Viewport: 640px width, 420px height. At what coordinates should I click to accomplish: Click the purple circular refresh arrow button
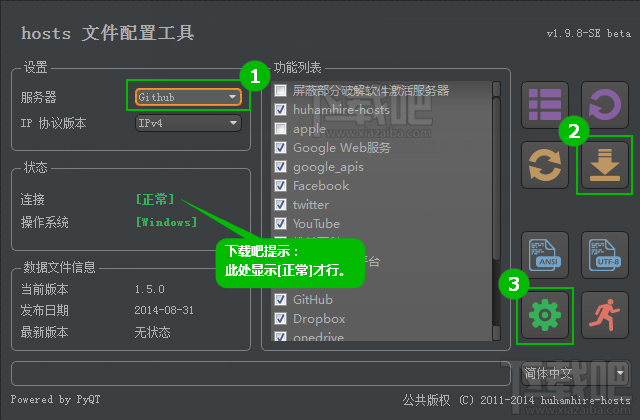tap(604, 105)
